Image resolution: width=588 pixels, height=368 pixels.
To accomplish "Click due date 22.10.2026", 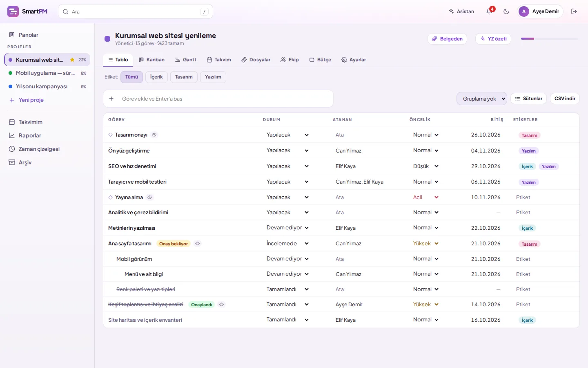I will pos(486,228).
